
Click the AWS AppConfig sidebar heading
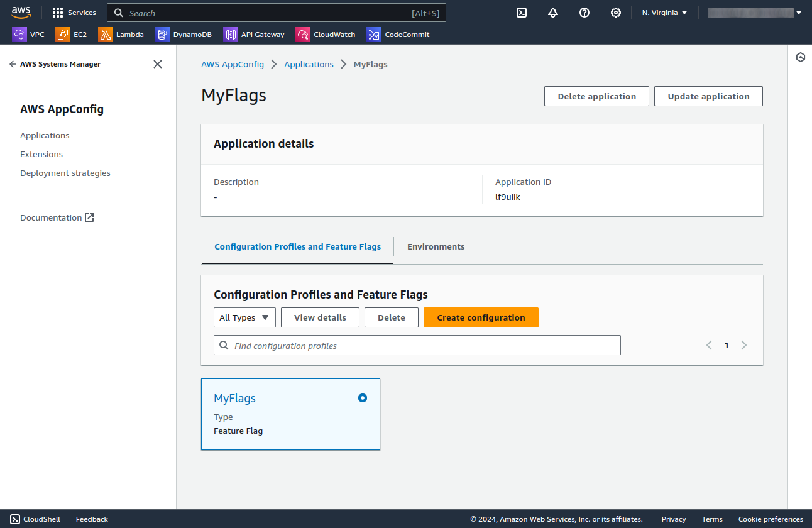pos(62,109)
